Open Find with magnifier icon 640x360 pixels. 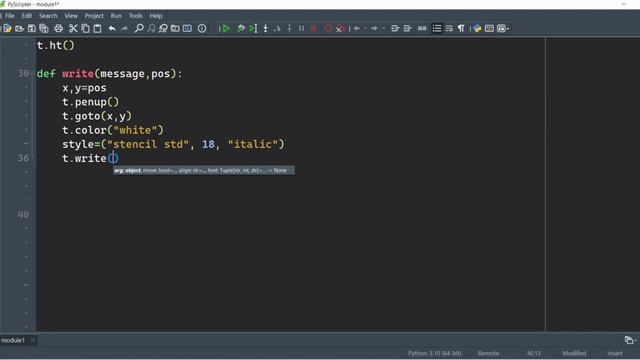[139, 29]
